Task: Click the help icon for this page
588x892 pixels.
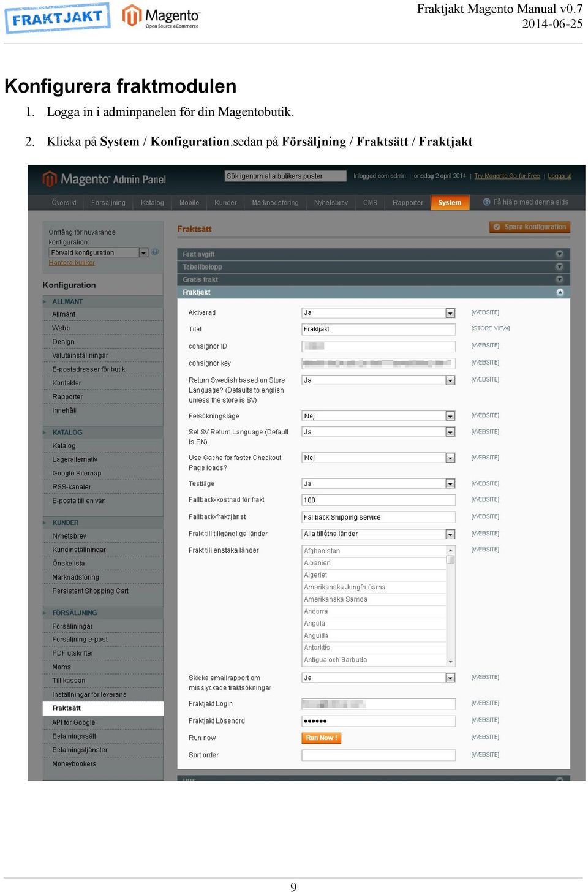Action: 487,202
